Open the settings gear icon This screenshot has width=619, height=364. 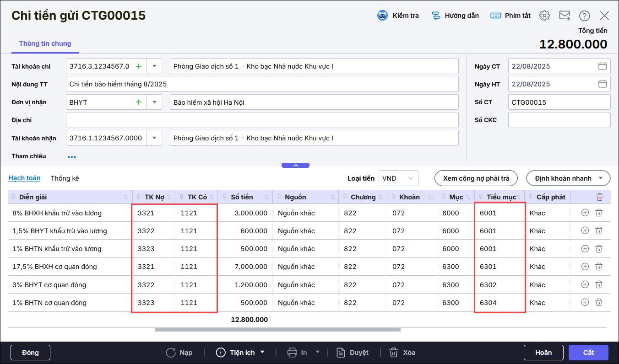coord(544,16)
